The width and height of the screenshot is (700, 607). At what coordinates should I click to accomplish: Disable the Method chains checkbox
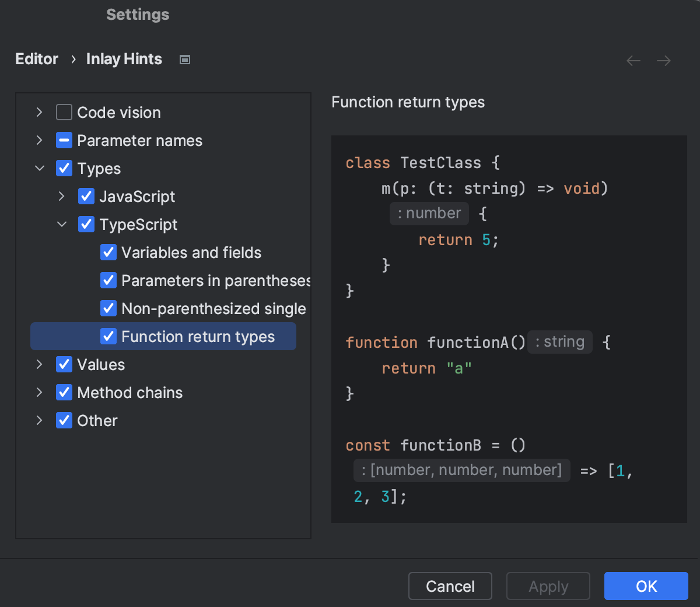pyautogui.click(x=64, y=392)
